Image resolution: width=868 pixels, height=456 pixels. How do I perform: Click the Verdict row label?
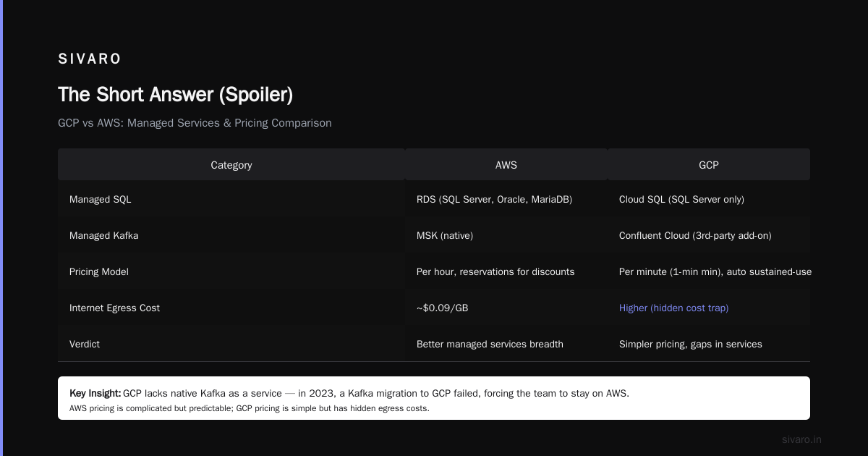coord(85,344)
